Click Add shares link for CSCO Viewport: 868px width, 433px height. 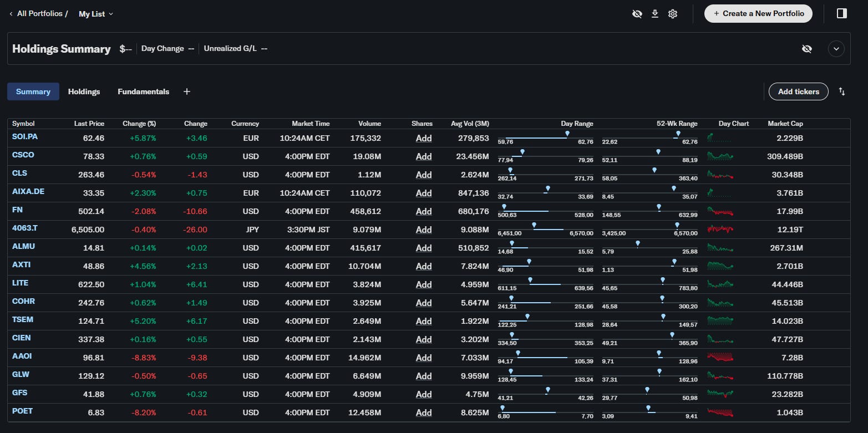[424, 156]
